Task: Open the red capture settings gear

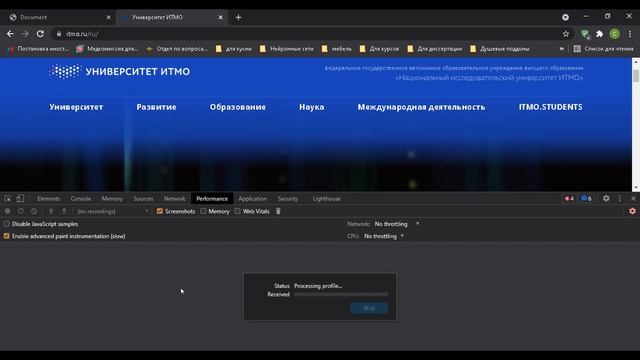Action: tap(632, 211)
